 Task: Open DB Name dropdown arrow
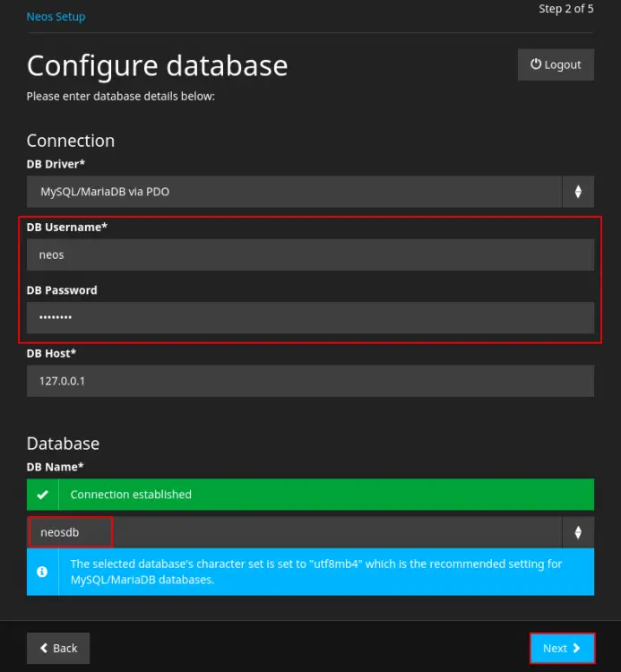pyautogui.click(x=578, y=532)
